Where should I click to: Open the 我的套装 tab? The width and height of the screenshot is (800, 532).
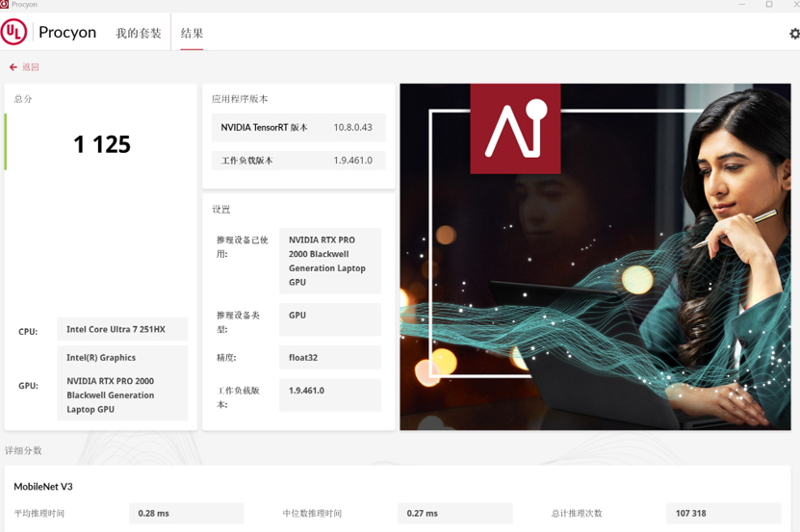pos(139,33)
